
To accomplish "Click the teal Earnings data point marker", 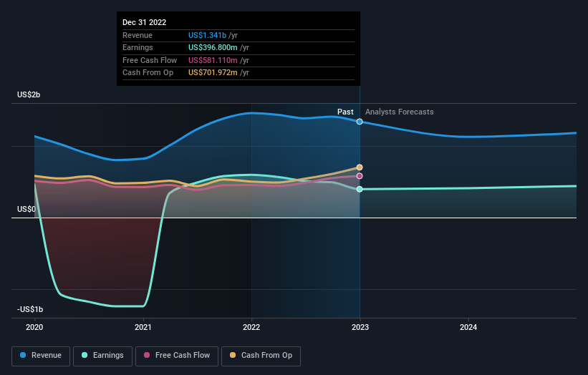I will [x=360, y=189].
